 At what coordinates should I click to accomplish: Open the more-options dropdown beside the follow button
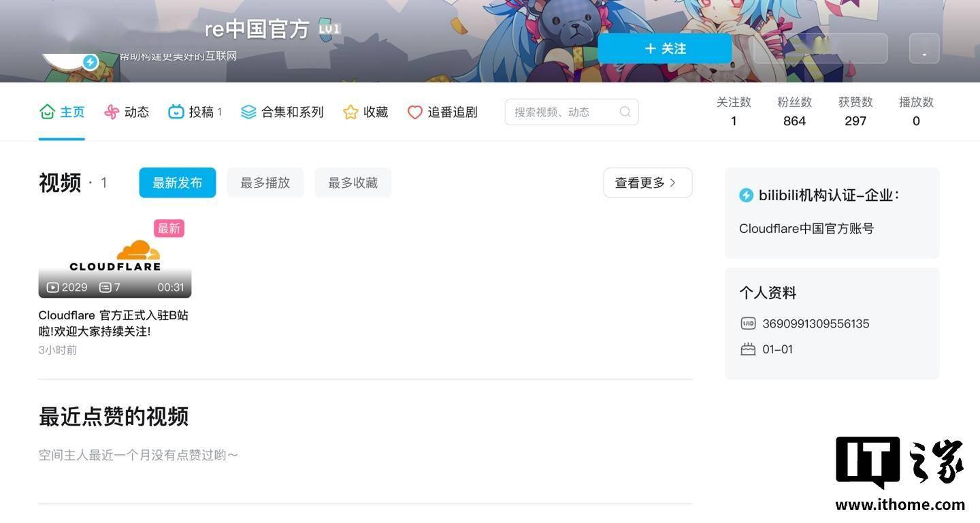924,49
